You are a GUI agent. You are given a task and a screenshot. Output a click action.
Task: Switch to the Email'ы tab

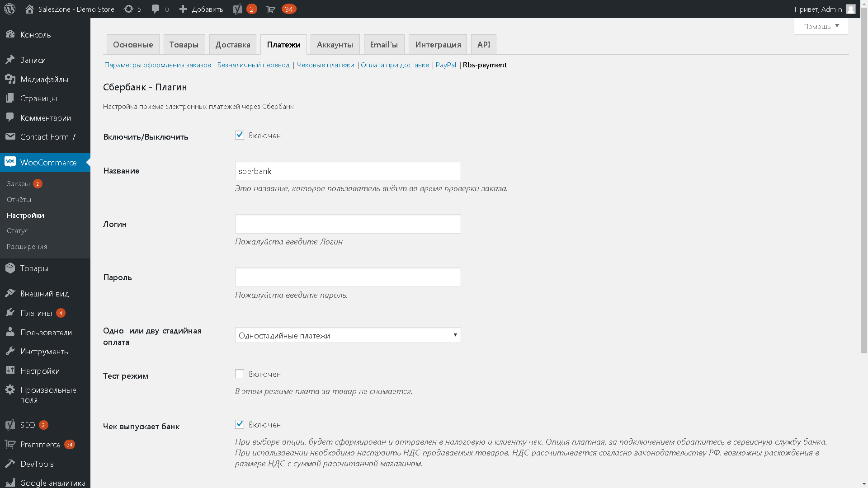[384, 44]
